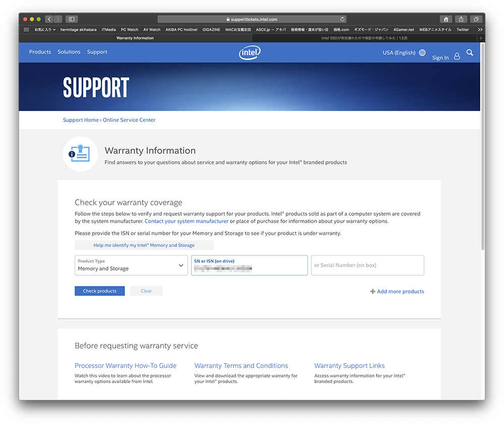Open the region globe icon
The height and width of the screenshot is (425, 504).
click(422, 52)
